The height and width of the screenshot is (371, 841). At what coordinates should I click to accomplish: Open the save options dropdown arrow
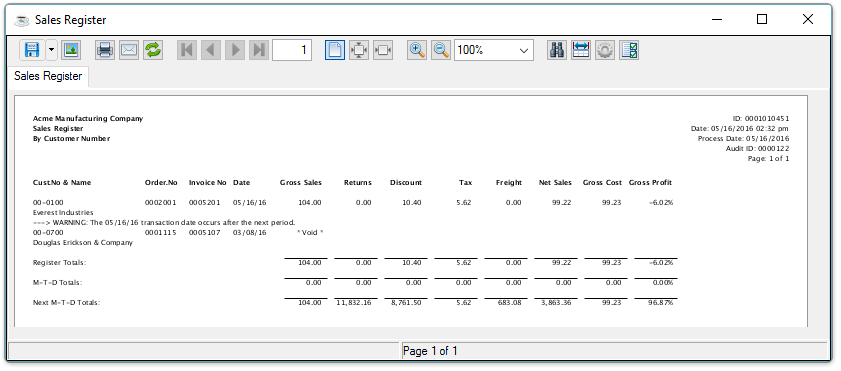tap(51, 50)
